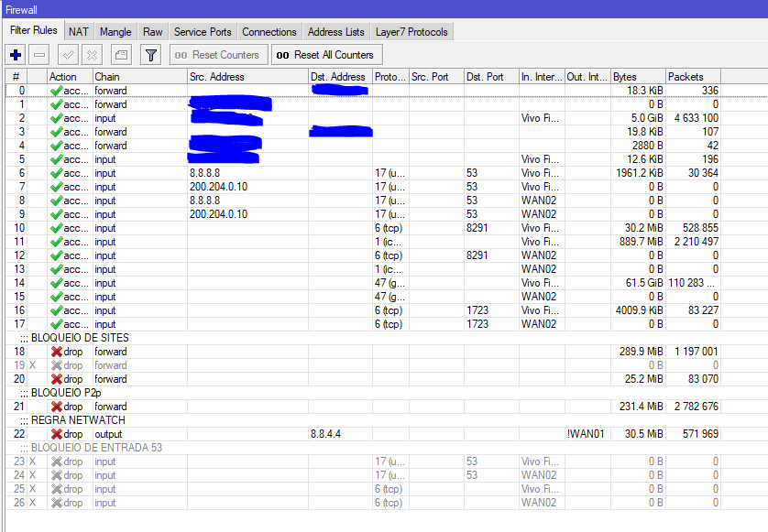Viewport: 768px width, 532px height.
Task: Sort by Src. Address column header
Action: [x=247, y=77]
